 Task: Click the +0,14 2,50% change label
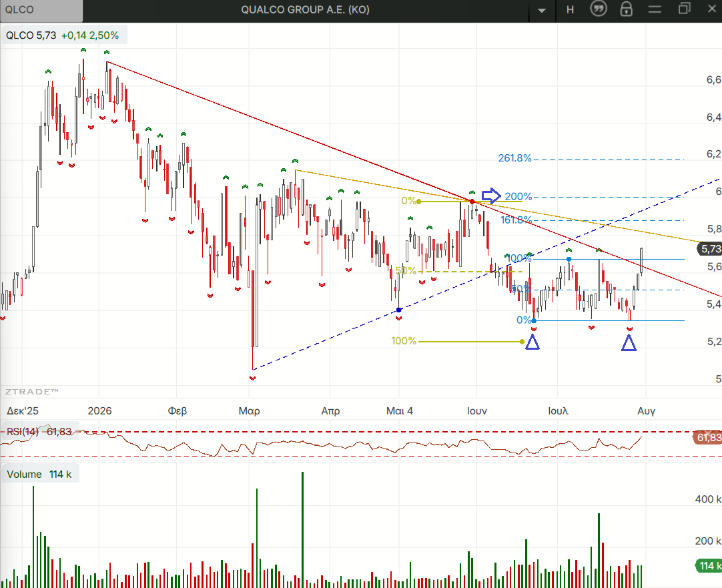coord(90,35)
